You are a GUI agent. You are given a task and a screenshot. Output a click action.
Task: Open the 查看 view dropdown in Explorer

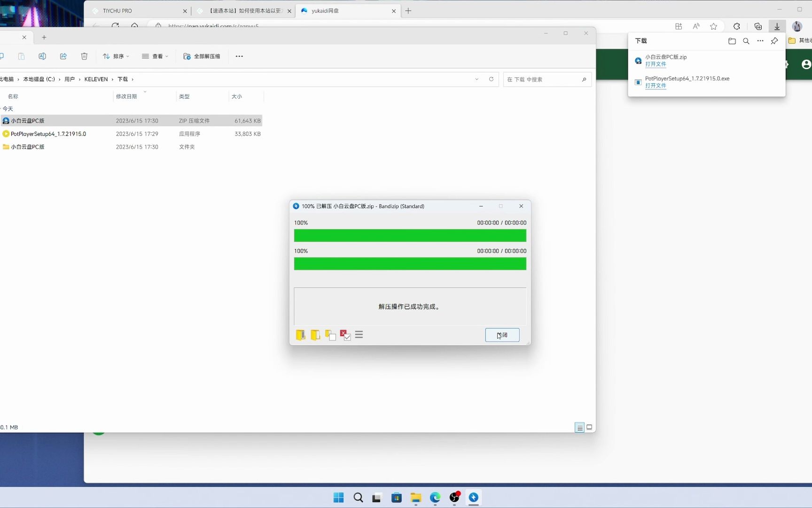pos(155,56)
